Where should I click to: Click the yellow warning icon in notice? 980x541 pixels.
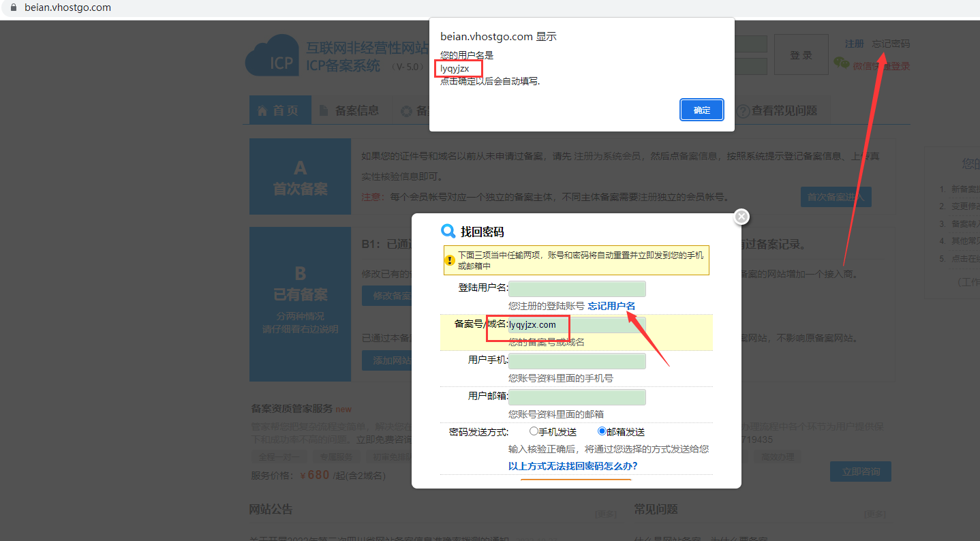coord(450,260)
